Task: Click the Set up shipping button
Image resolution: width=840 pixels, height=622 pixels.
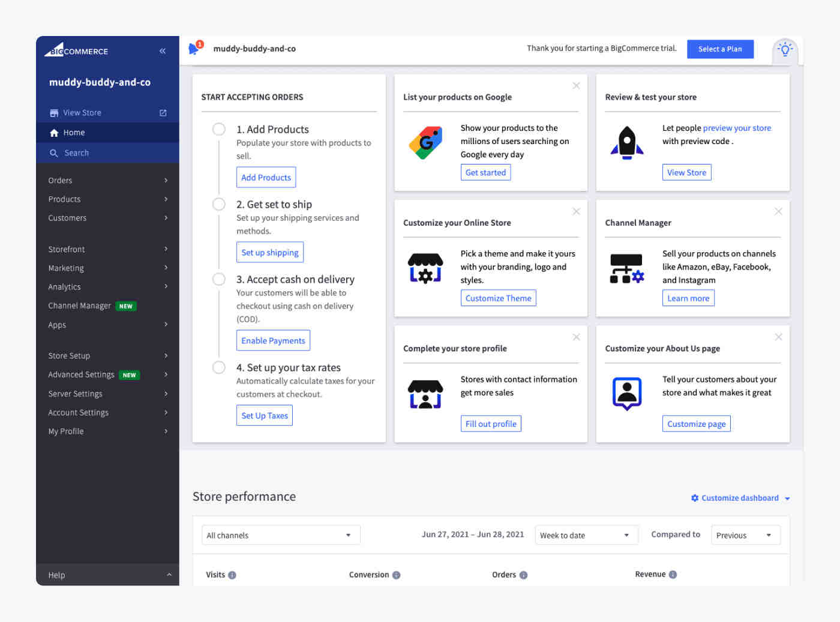Action: [x=270, y=252]
